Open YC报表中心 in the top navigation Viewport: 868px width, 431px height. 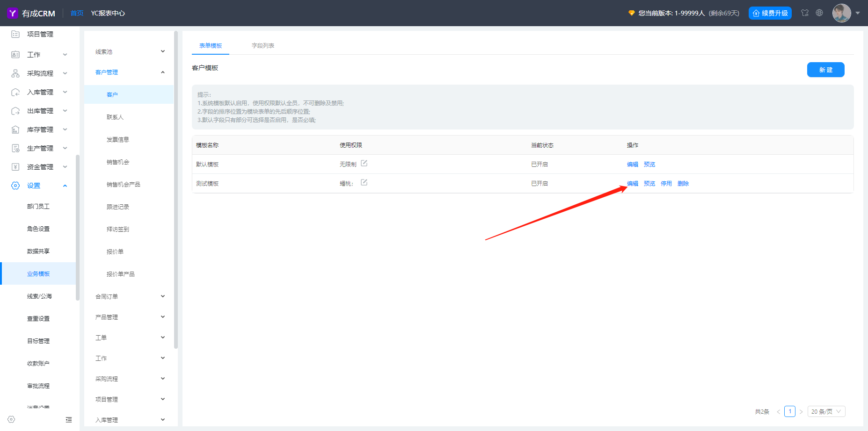108,13
